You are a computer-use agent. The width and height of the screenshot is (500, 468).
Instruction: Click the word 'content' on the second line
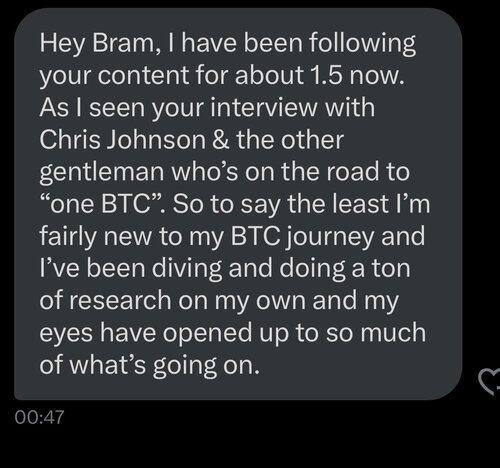tap(143, 75)
